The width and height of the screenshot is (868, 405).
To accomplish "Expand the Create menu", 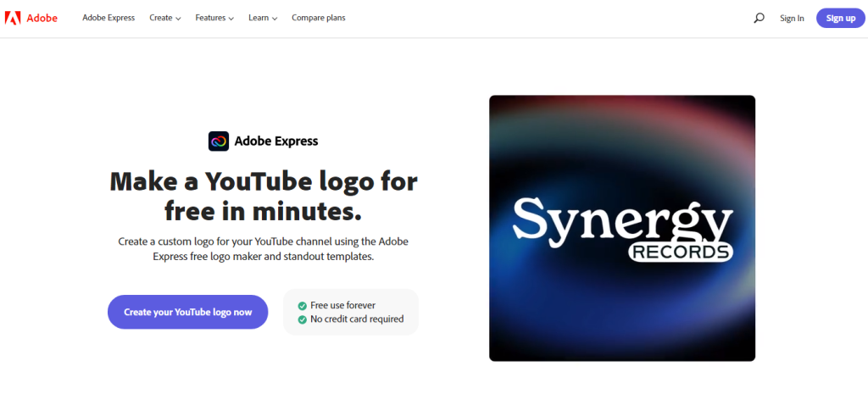I will 165,18.
